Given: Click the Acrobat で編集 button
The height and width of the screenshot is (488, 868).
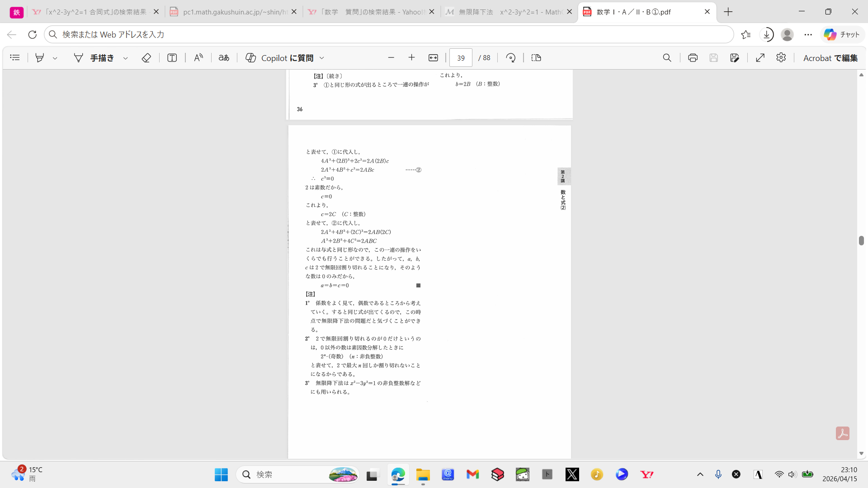Looking at the screenshot, I should pyautogui.click(x=831, y=57).
